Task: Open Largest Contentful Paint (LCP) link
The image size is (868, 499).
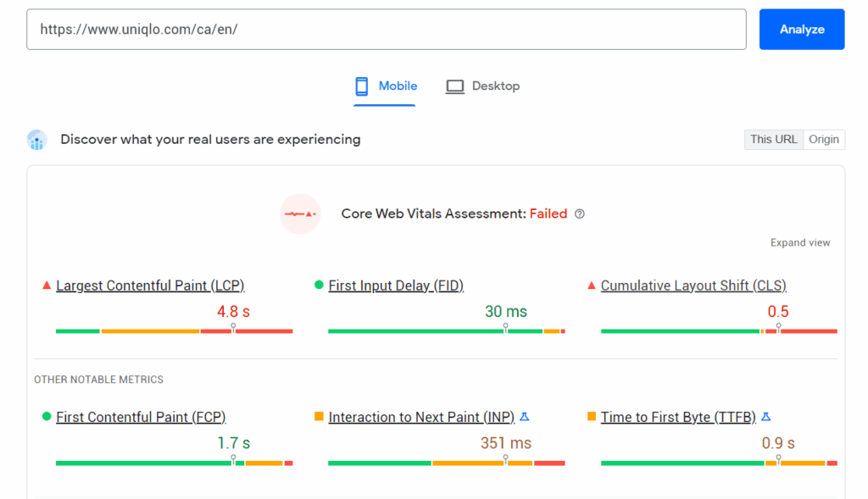Action: [150, 286]
